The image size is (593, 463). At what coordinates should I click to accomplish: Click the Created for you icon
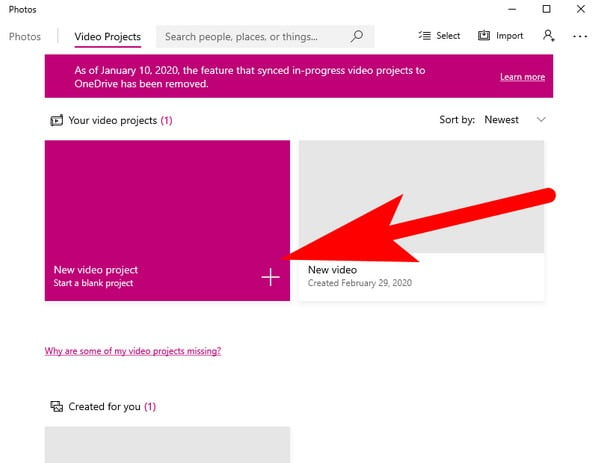pyautogui.click(x=57, y=407)
